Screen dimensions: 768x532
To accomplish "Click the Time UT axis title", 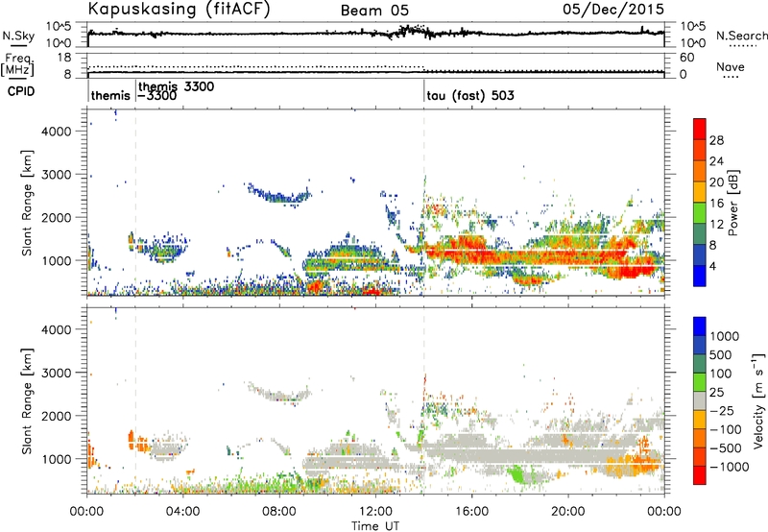I will coord(375,526).
